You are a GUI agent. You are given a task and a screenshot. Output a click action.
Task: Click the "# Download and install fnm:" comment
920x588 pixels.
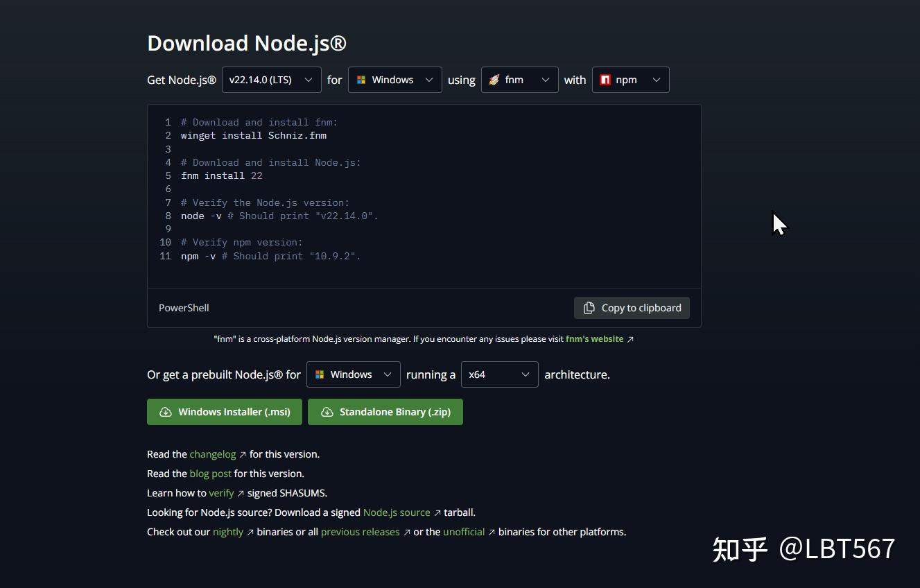coord(259,122)
